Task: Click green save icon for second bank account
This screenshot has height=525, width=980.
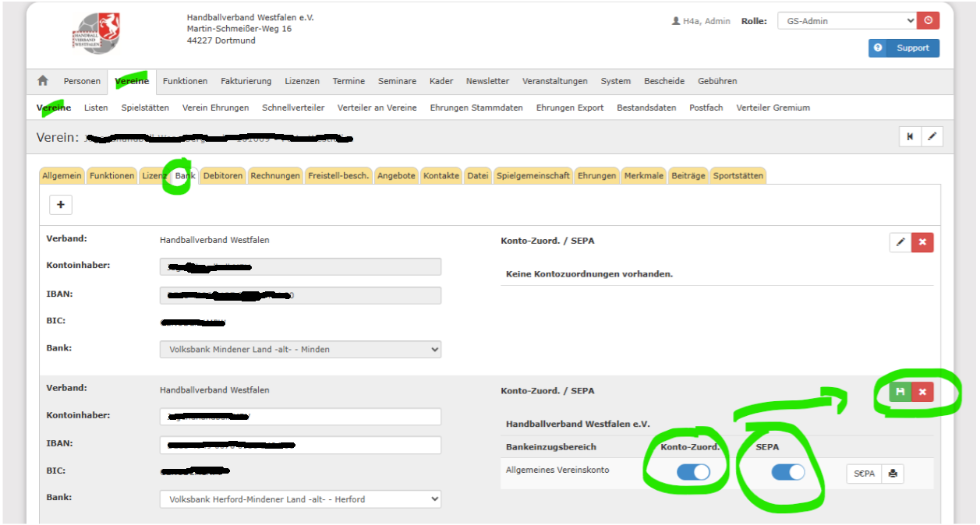Action: point(900,392)
